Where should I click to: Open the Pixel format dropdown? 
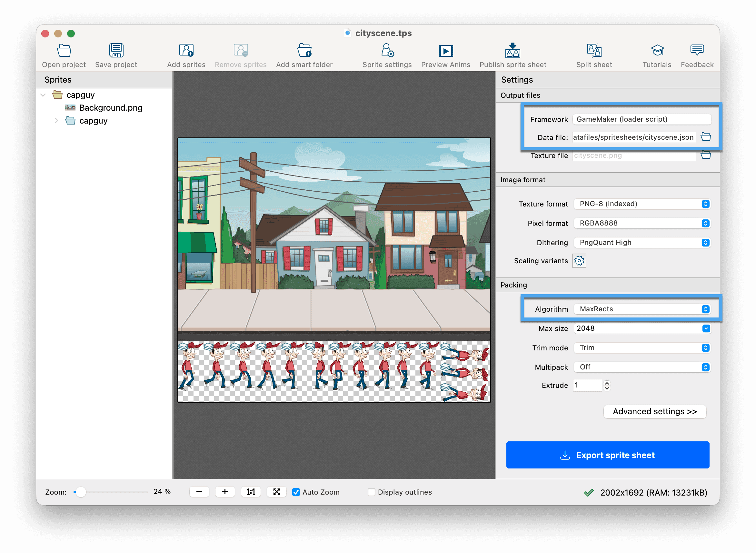(642, 223)
